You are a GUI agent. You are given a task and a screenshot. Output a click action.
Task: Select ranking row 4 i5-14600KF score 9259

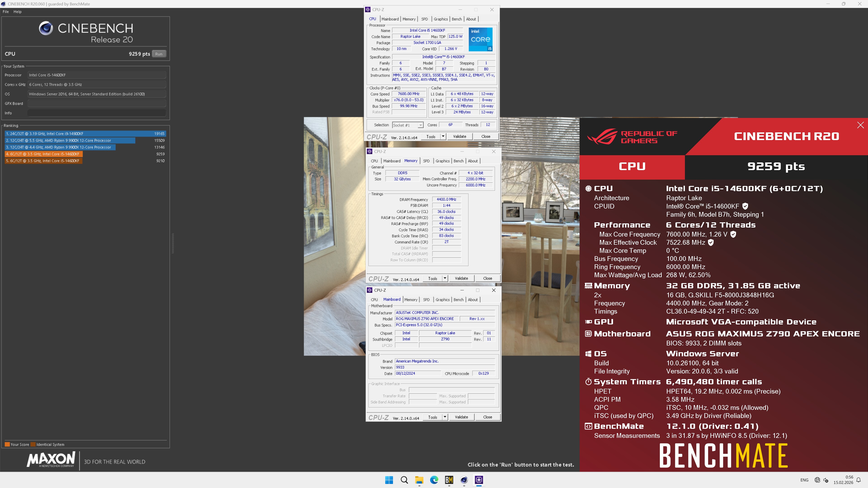[x=85, y=154]
